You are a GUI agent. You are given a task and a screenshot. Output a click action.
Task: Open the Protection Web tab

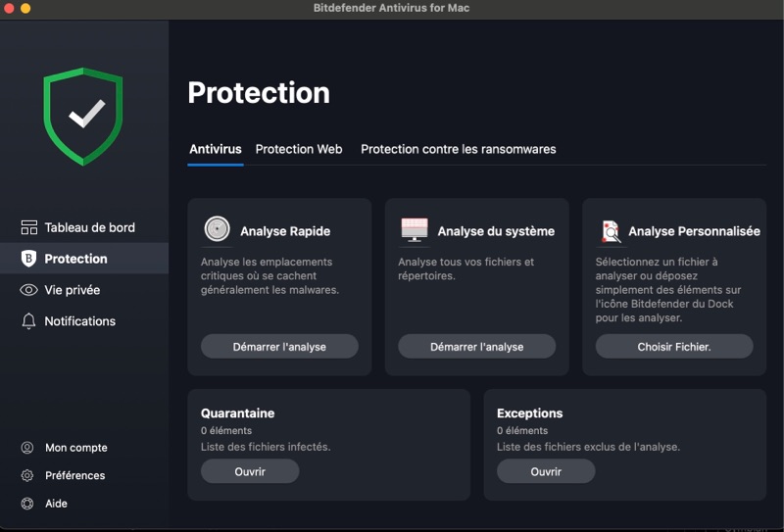299,150
